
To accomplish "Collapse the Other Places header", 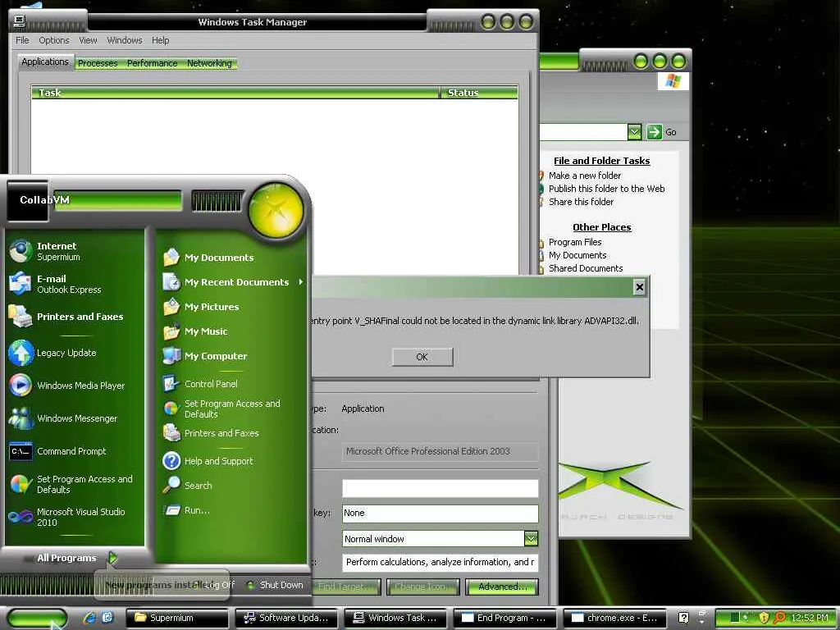I will (601, 227).
